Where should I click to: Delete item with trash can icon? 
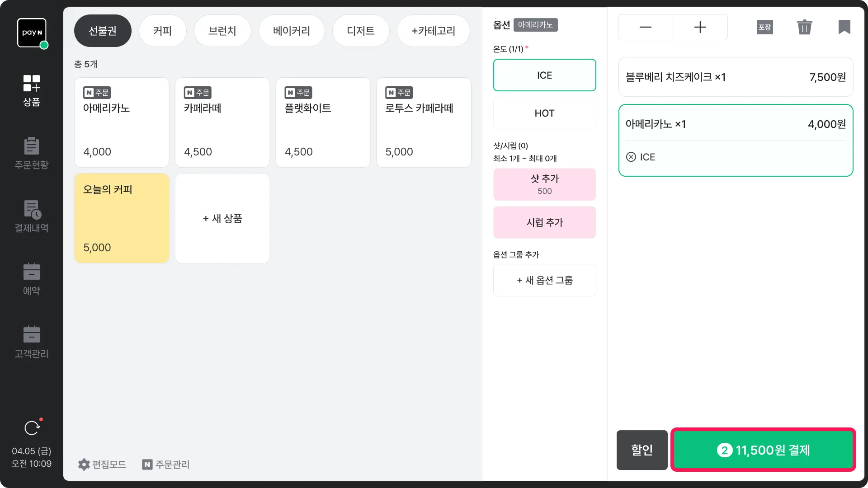click(x=804, y=27)
